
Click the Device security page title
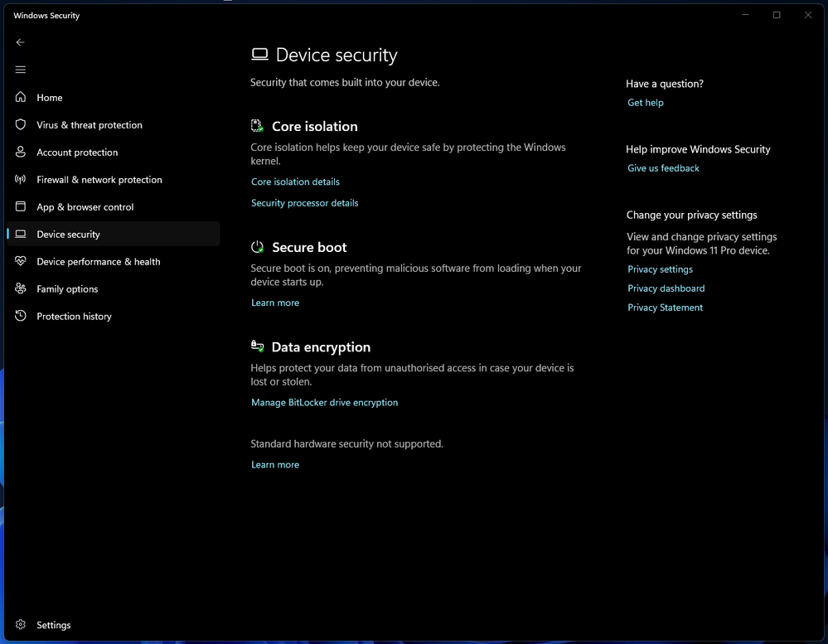click(x=337, y=55)
